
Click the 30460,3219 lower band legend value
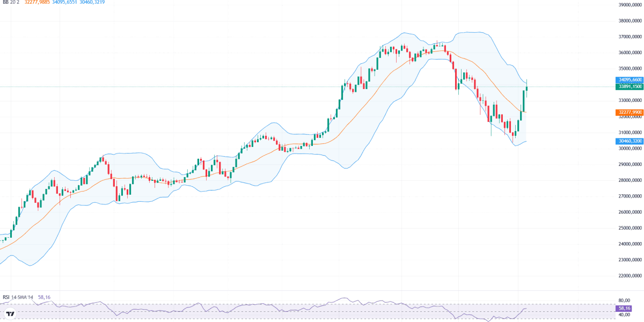(92, 3)
